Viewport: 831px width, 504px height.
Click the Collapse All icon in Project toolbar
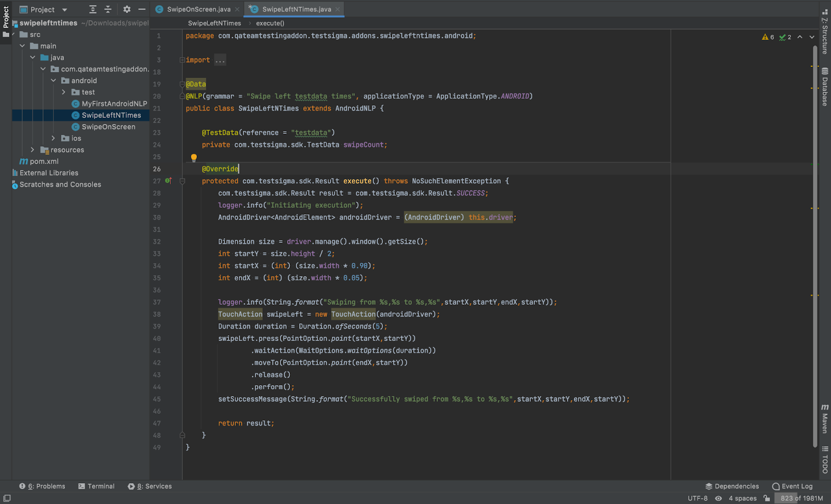tap(108, 9)
